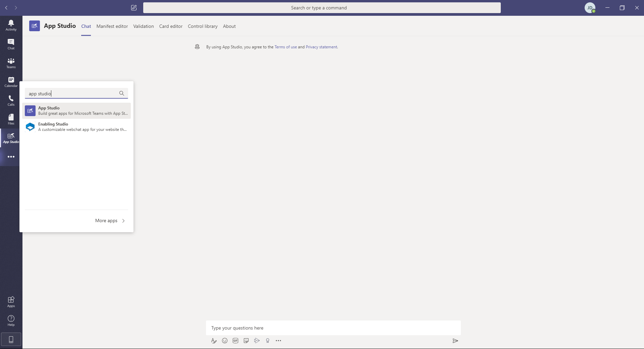The height and width of the screenshot is (349, 644).
Task: Click the new chat compose icon
Action: 134,8
